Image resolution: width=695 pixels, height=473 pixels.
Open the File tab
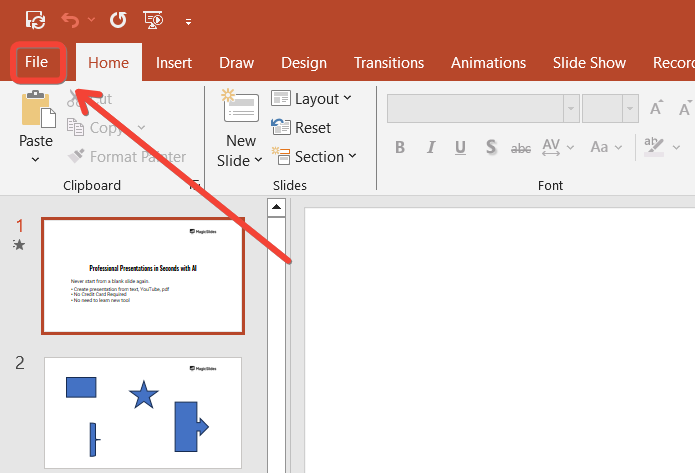point(37,62)
